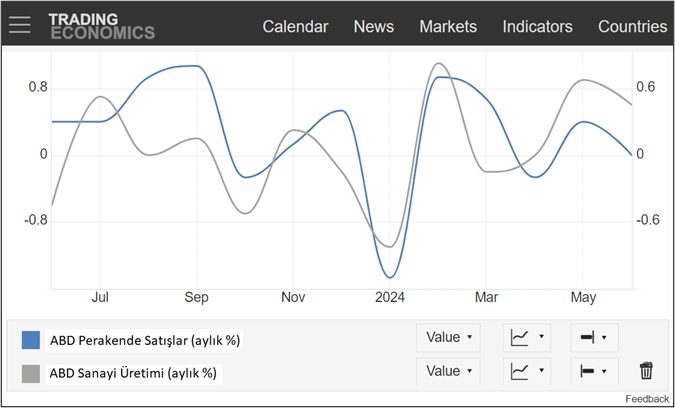Change axis position for Sanayi Üretimi
Screen dimensions: 675x408
coord(594,371)
